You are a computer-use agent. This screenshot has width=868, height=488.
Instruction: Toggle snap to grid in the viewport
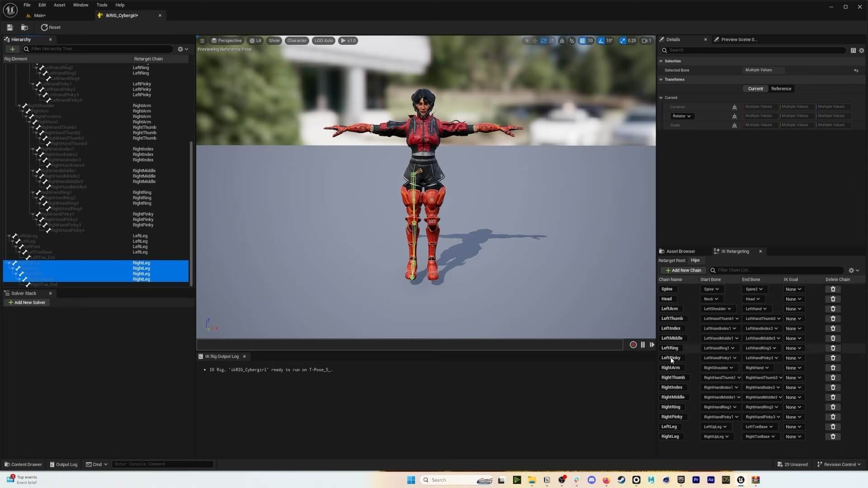(583, 40)
